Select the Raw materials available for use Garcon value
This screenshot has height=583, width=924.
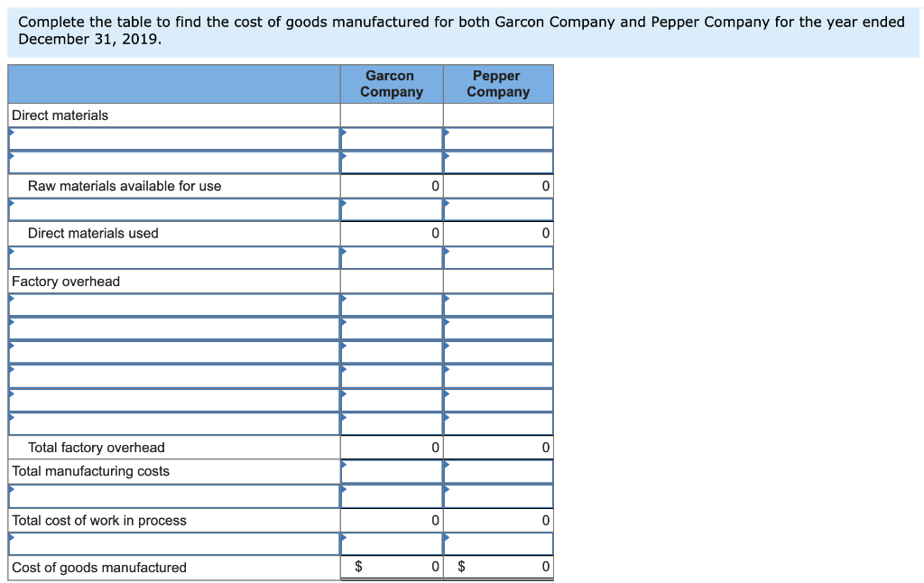[392, 185]
